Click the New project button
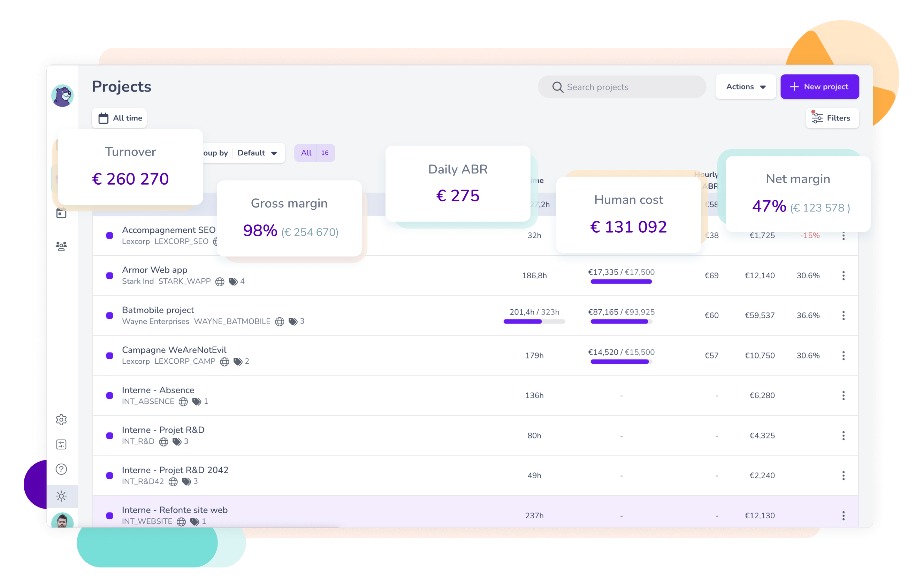This screenshot has width=923, height=588. click(x=819, y=87)
